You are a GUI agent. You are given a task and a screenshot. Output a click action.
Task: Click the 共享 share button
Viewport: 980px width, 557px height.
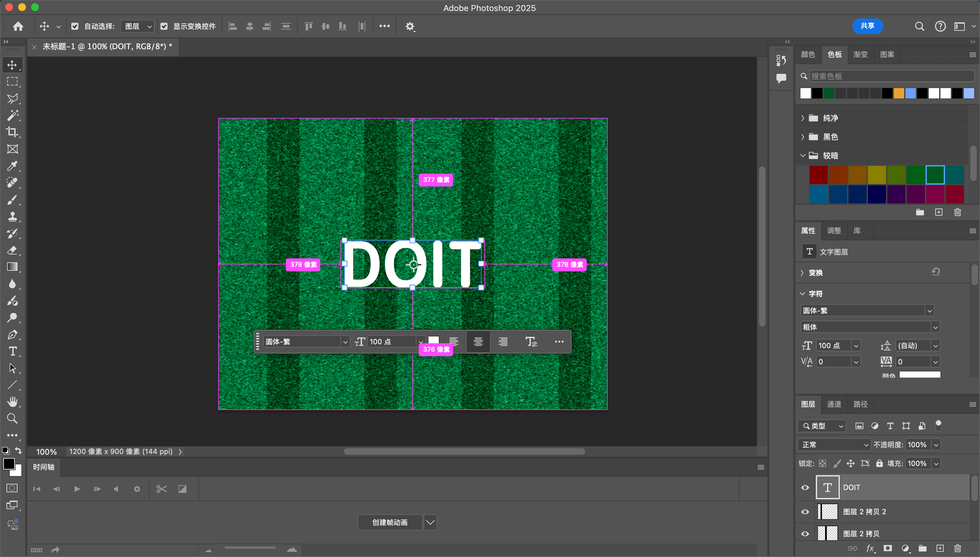(868, 26)
